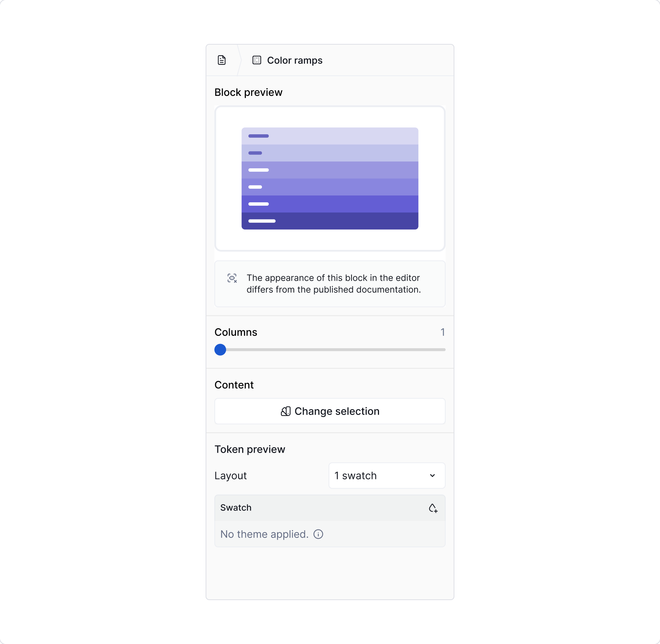The image size is (660, 644).
Task: Click the Columns value '1' label
Action: pyautogui.click(x=443, y=332)
